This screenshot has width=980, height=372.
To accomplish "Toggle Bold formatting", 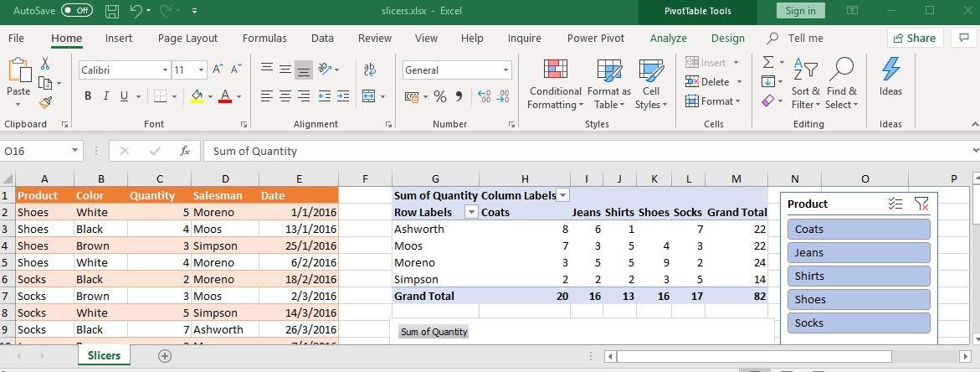I will 88,96.
